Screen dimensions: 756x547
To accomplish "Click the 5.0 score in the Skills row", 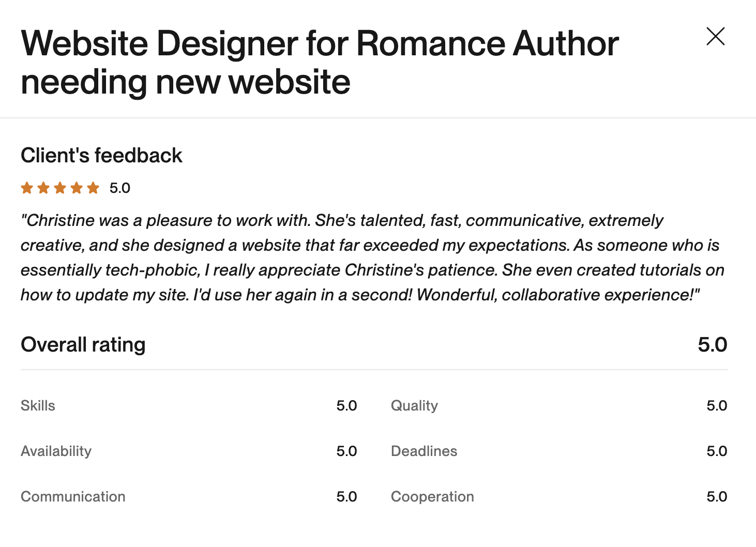I will 346,406.
